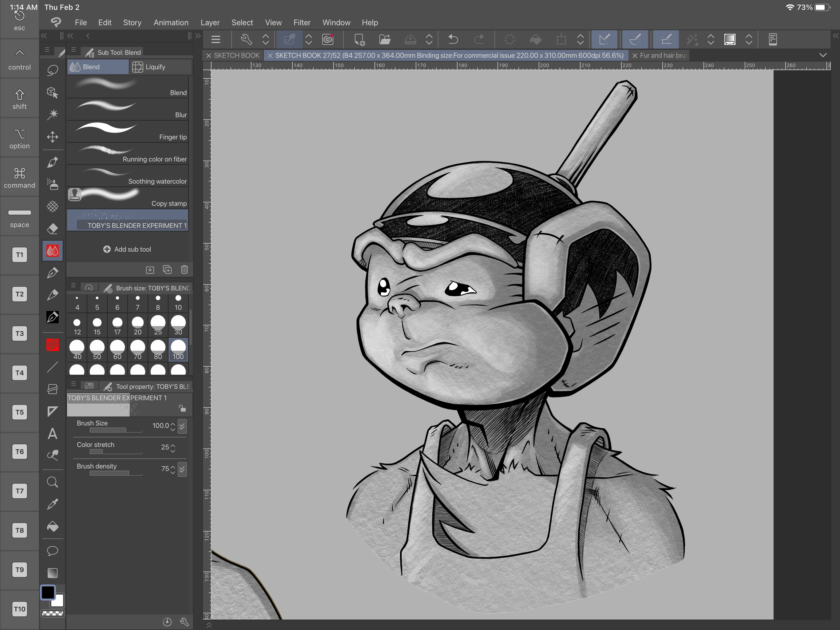840x630 pixels.
Task: Select the Fill bucket tool in tool palette
Action: [x=52, y=526]
